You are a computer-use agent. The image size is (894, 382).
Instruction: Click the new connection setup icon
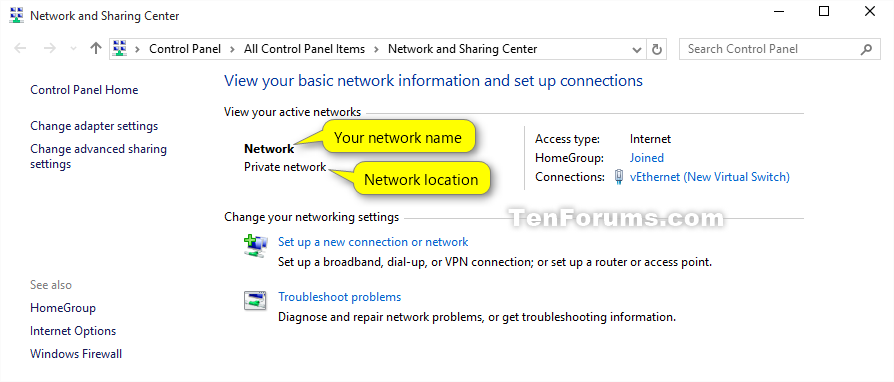[x=255, y=246]
